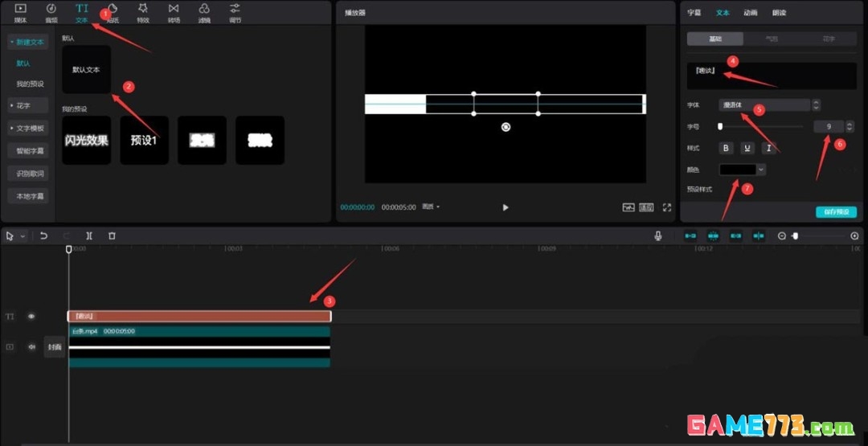The image size is (868, 446).
Task: Select the 闪光效果 preset thumbnail
Action: click(x=86, y=141)
